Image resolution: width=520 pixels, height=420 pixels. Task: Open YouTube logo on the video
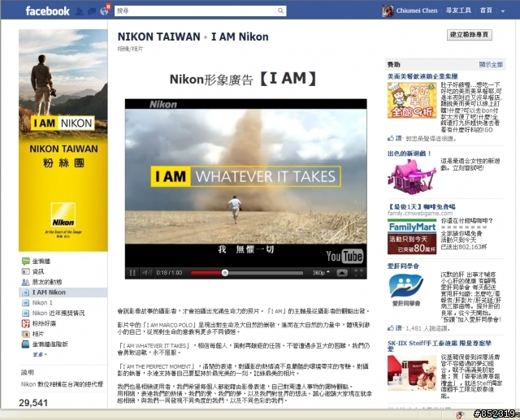[344, 256]
